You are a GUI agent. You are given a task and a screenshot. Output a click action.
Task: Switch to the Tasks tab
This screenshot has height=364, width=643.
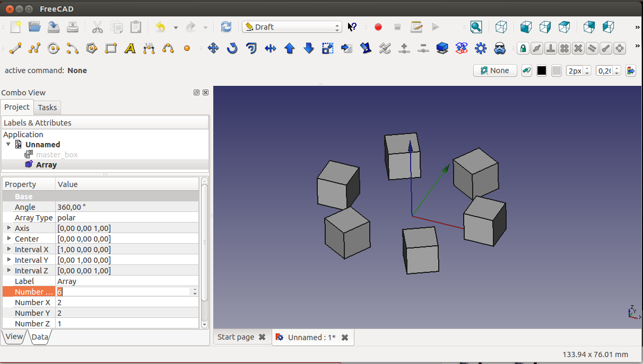pyautogui.click(x=47, y=108)
